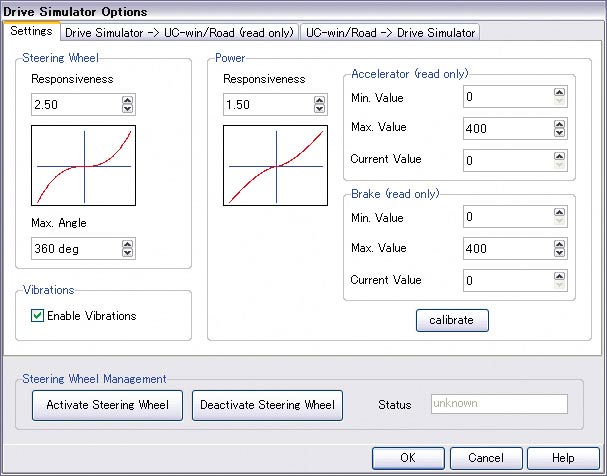Increase Power Responsiveness with up arrow
Image resolution: width=607 pixels, height=476 pixels.
319,100
